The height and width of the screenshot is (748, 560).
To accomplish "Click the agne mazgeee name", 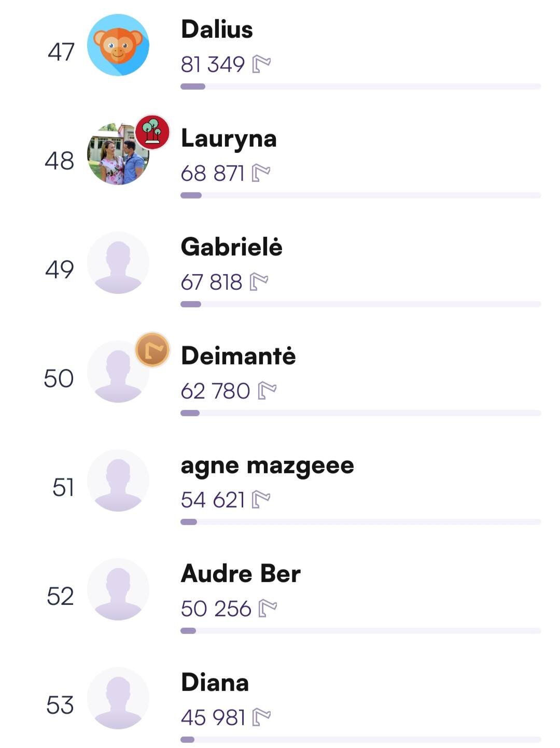I will (267, 465).
